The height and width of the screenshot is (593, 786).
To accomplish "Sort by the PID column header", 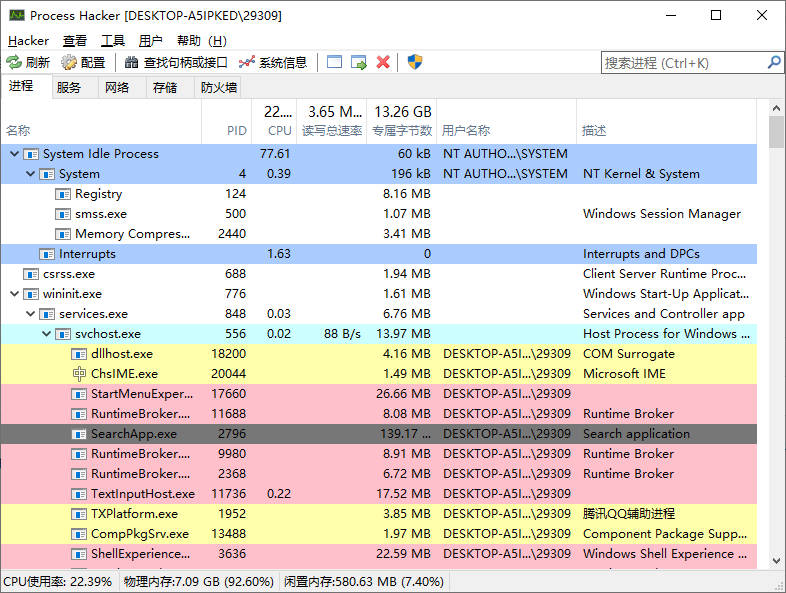I will point(236,130).
